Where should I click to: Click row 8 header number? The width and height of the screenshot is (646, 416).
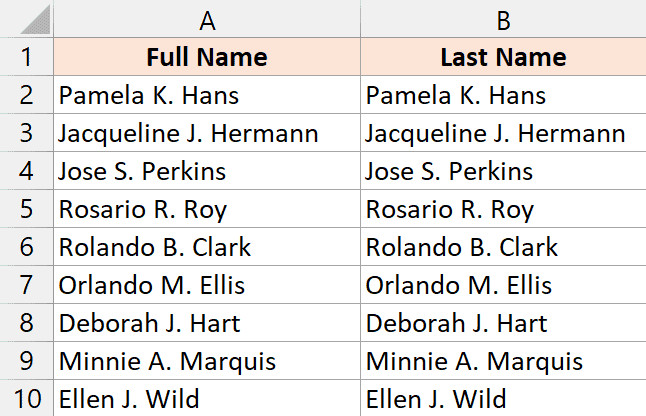pyautogui.click(x=26, y=324)
